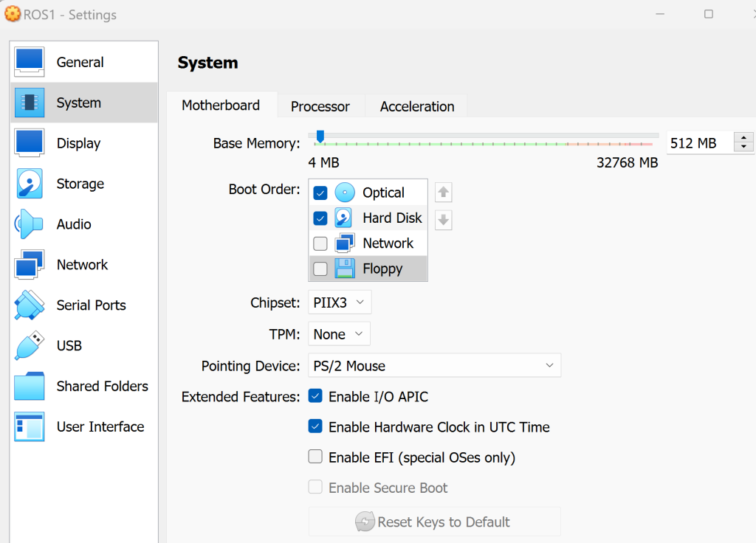This screenshot has width=756, height=543.
Task: Disable the Enable I/O APIC checkbox
Action: [315, 397]
